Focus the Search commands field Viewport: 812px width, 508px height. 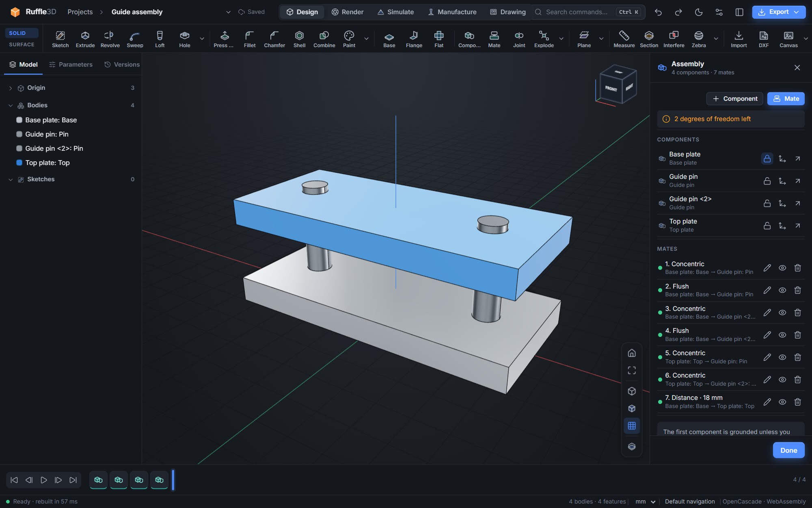588,12
